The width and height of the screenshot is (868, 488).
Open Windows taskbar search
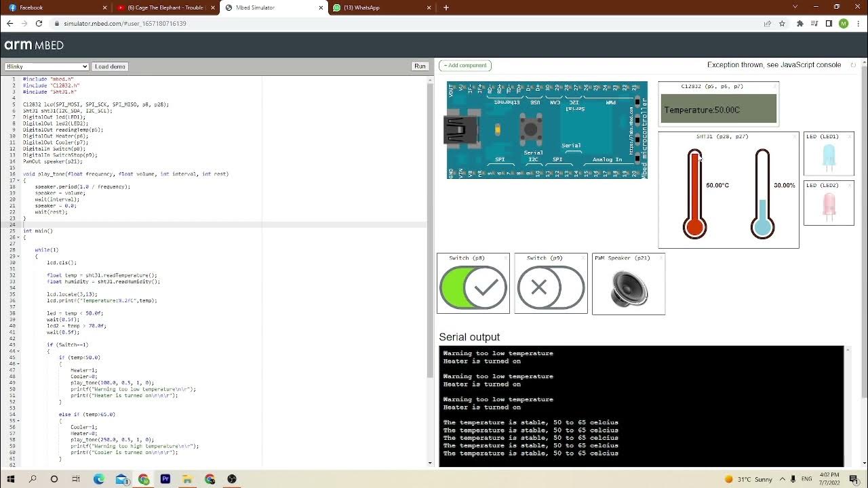tap(33, 479)
